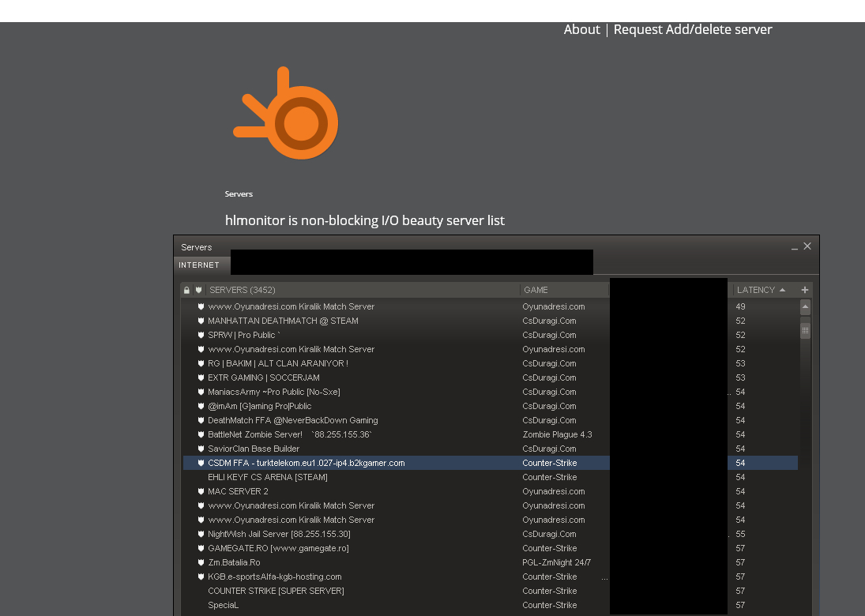
Task: Click the orange hlmonitor logo
Action: click(x=286, y=113)
